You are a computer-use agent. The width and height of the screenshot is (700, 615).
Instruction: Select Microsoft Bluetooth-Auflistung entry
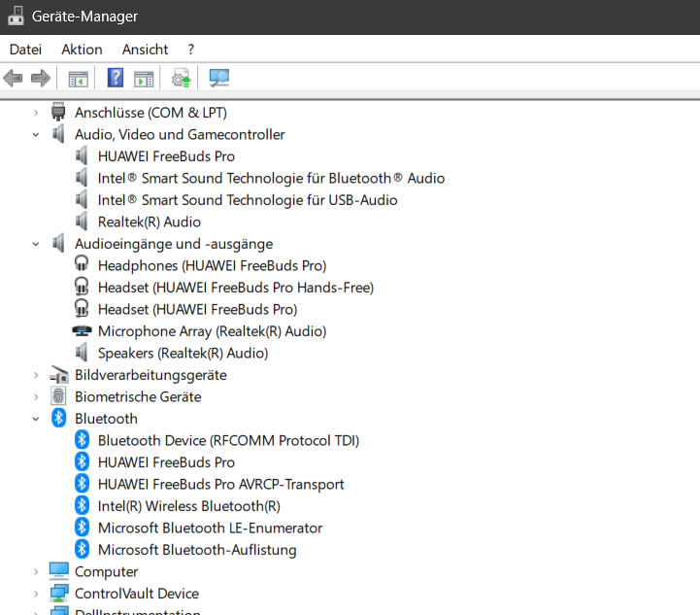[x=197, y=550]
